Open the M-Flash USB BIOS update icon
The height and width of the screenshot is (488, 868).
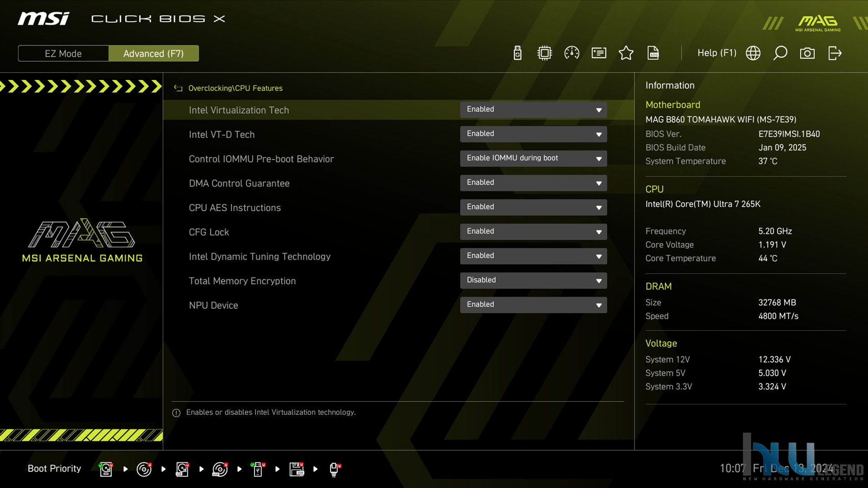pyautogui.click(x=517, y=53)
